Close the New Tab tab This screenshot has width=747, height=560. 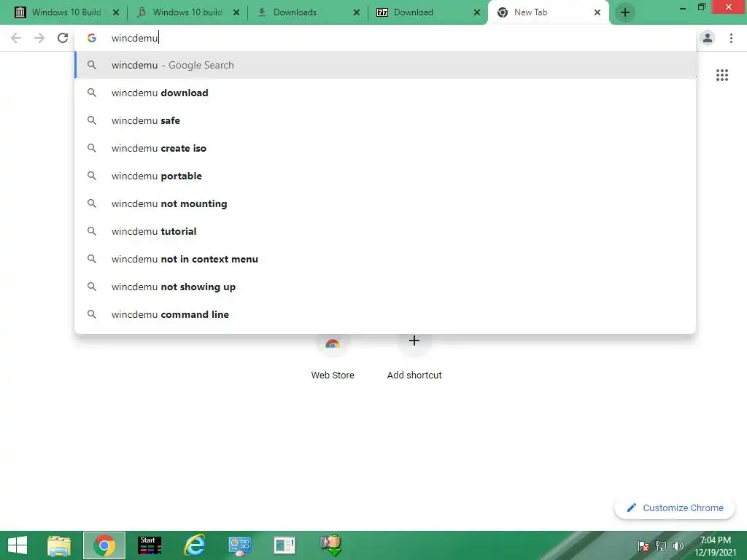pyautogui.click(x=597, y=13)
